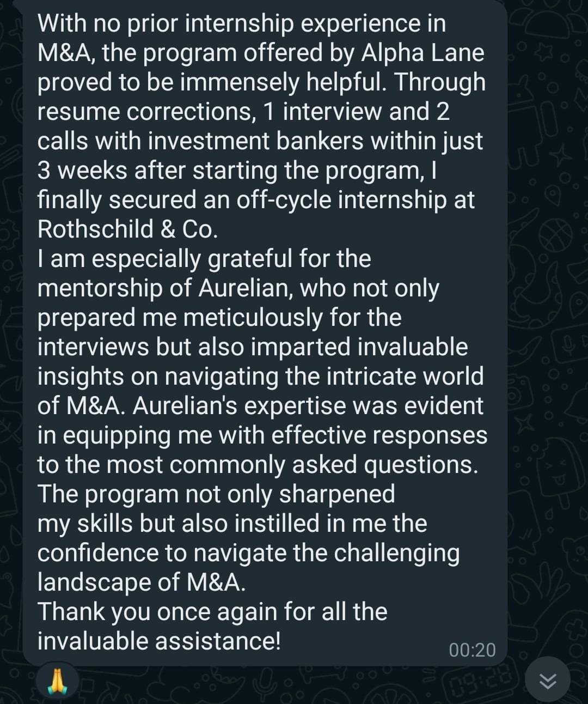Open the folded hands emoji reaction
The width and height of the screenshot is (588, 704).
click(57, 682)
